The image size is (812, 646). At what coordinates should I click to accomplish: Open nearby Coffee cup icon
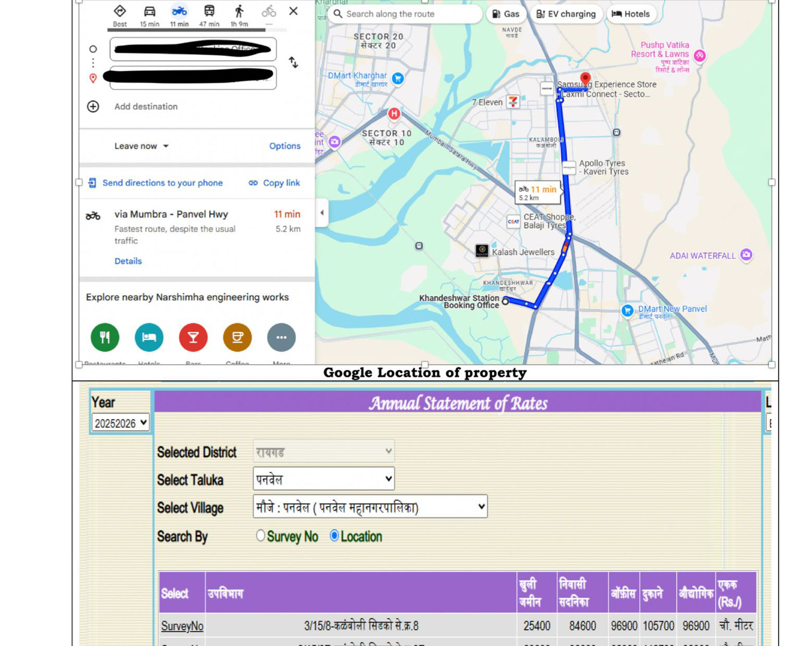pyautogui.click(x=237, y=337)
